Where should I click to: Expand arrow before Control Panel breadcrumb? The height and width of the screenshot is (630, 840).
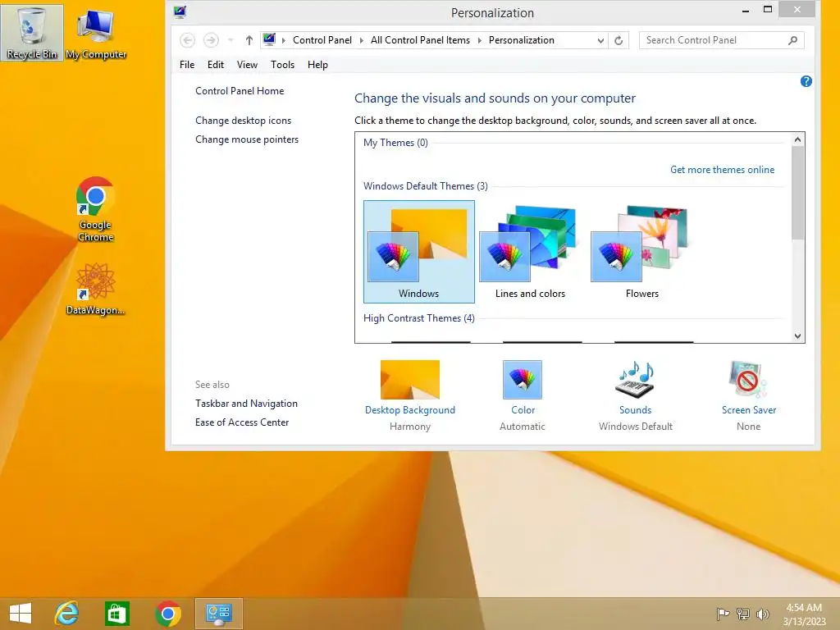(x=283, y=40)
